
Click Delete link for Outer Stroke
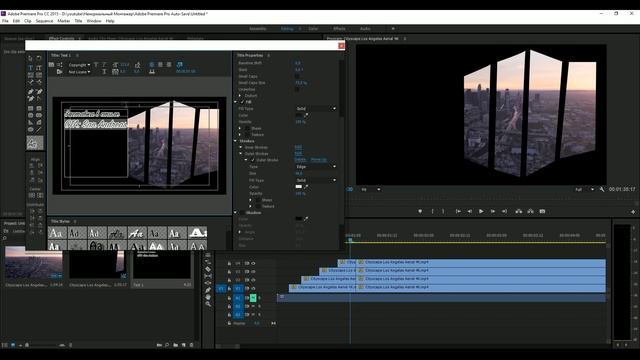coord(300,160)
